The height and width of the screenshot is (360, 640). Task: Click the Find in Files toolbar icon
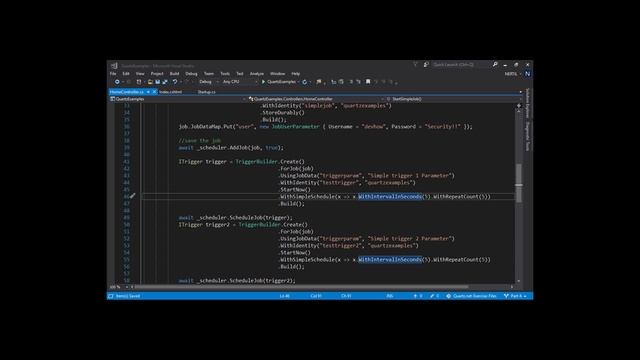click(x=319, y=82)
